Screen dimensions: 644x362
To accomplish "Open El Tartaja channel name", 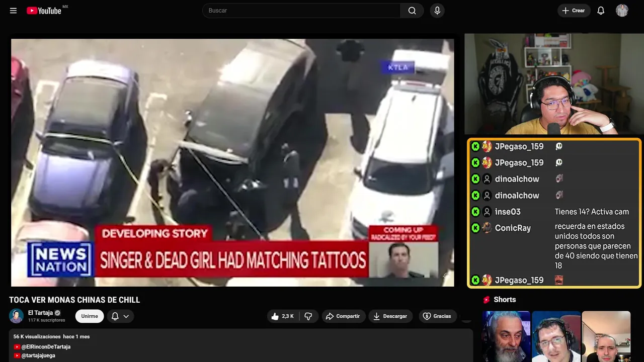I will point(40,313).
